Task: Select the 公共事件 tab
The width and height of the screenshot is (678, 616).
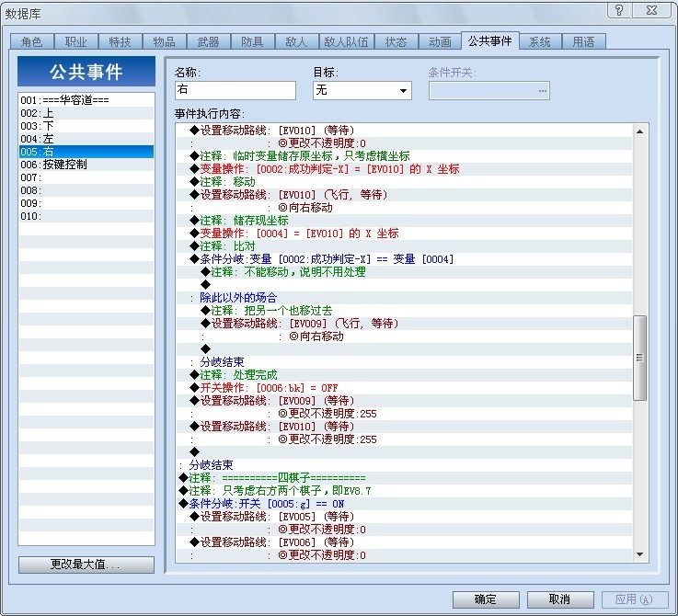Action: 490,41
